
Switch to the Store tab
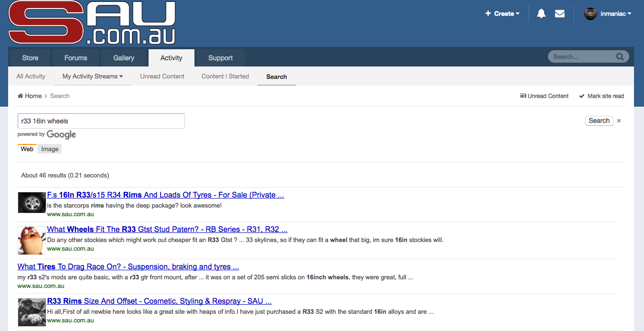coord(30,58)
